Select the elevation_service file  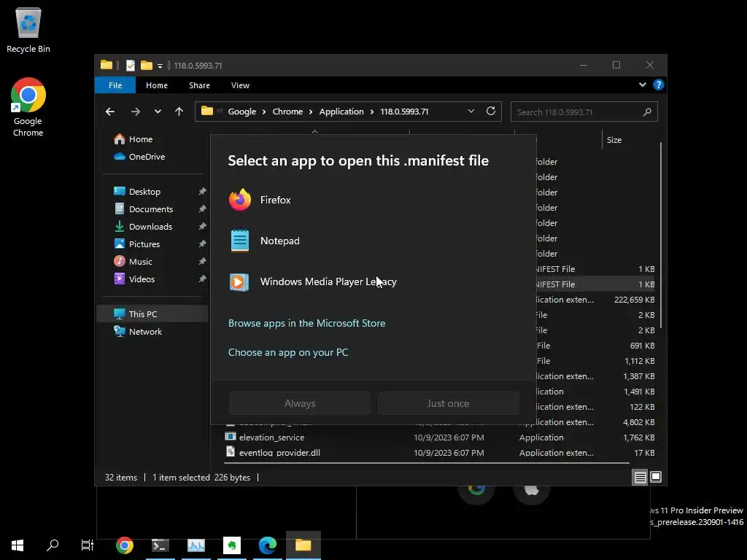coord(271,437)
